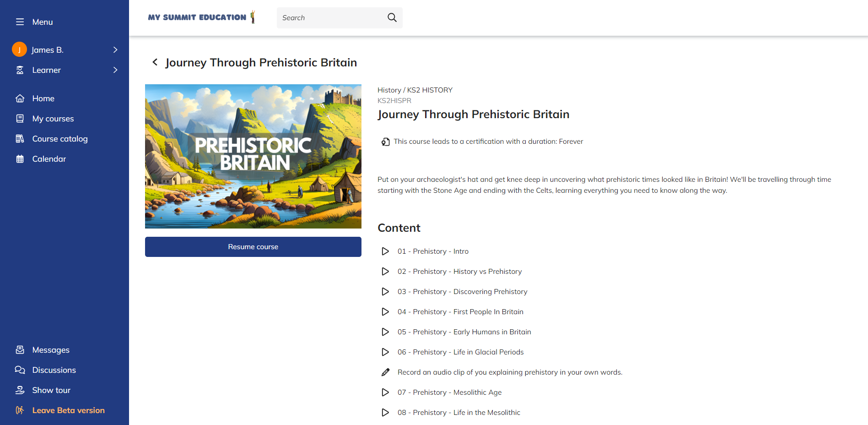
Task: Open 04 - Prehistory - First People In Britain
Action: (x=460, y=312)
